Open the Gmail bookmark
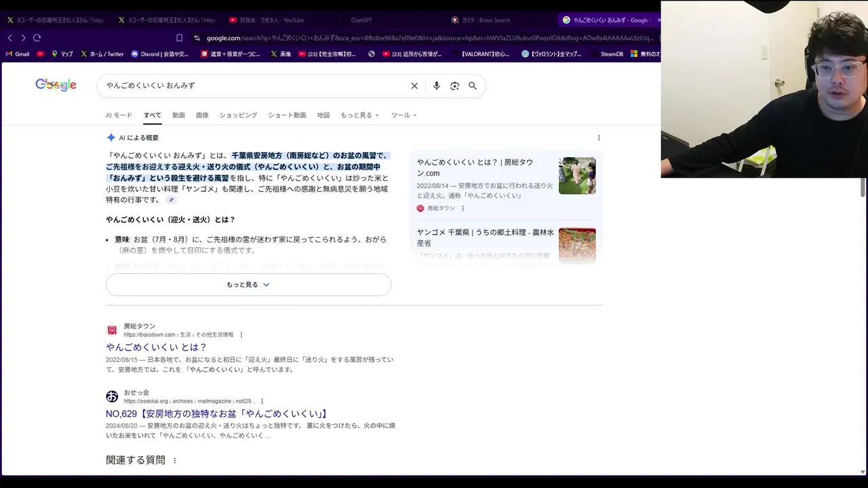 [18, 54]
